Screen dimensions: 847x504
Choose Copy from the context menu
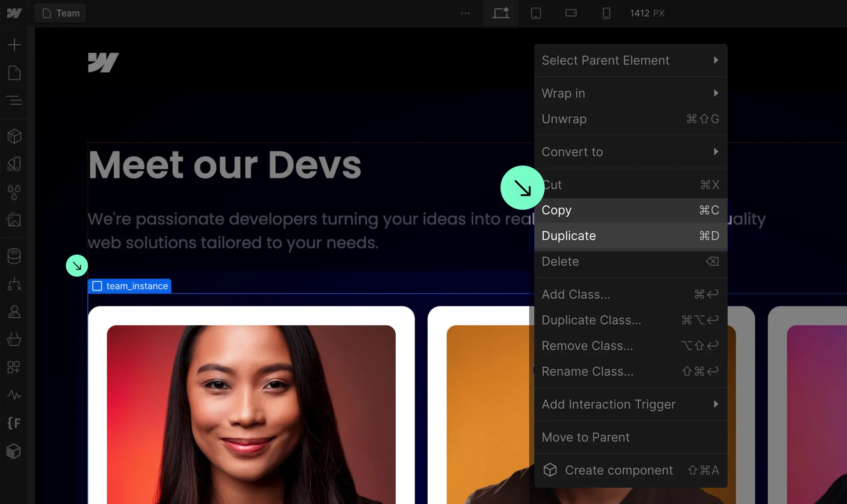click(x=631, y=210)
